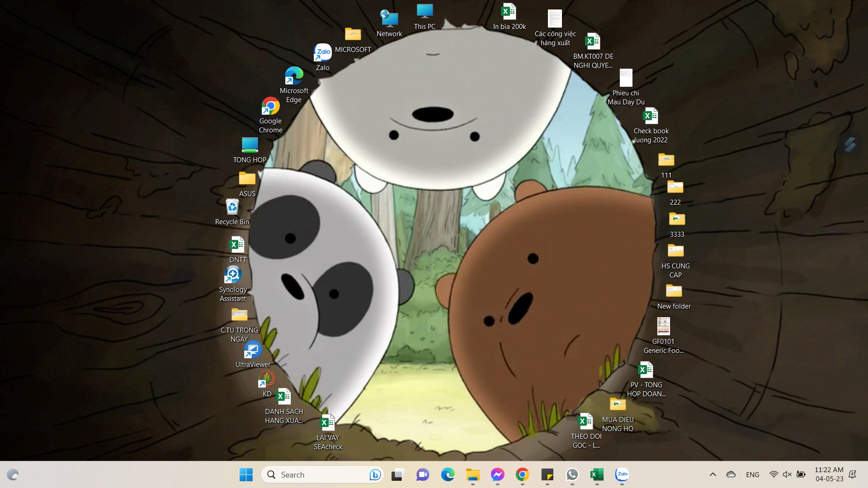Open Excel from the taskbar
This screenshot has width=868, height=488.
(x=597, y=474)
